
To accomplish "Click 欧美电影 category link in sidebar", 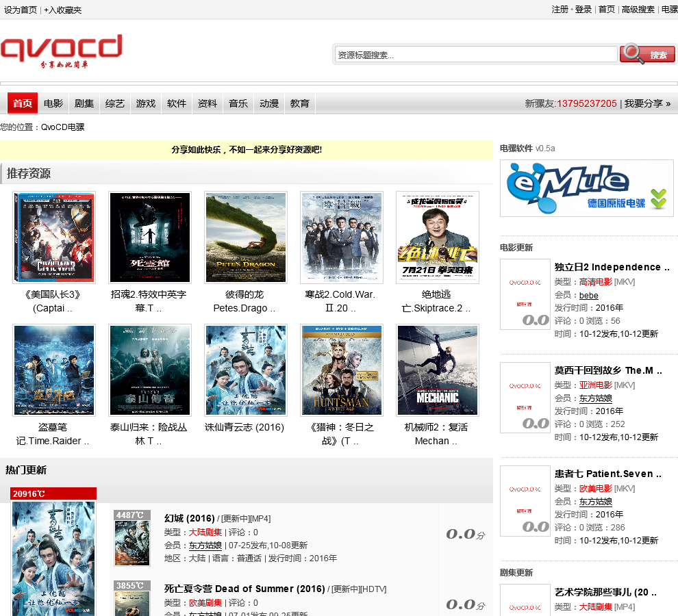I will (595, 489).
